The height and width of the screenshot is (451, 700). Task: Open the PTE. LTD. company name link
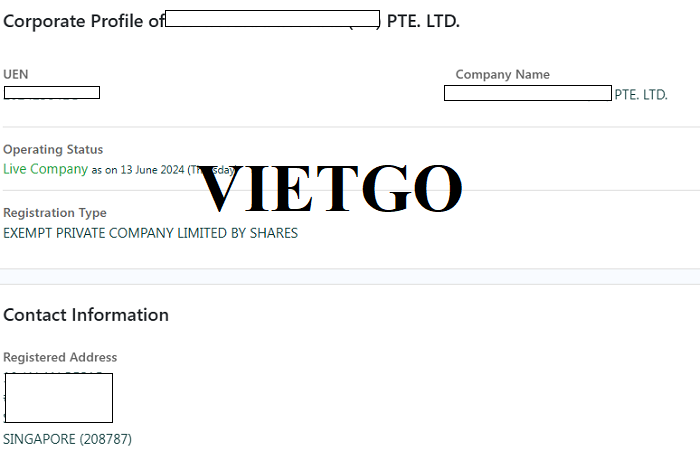[x=641, y=95]
